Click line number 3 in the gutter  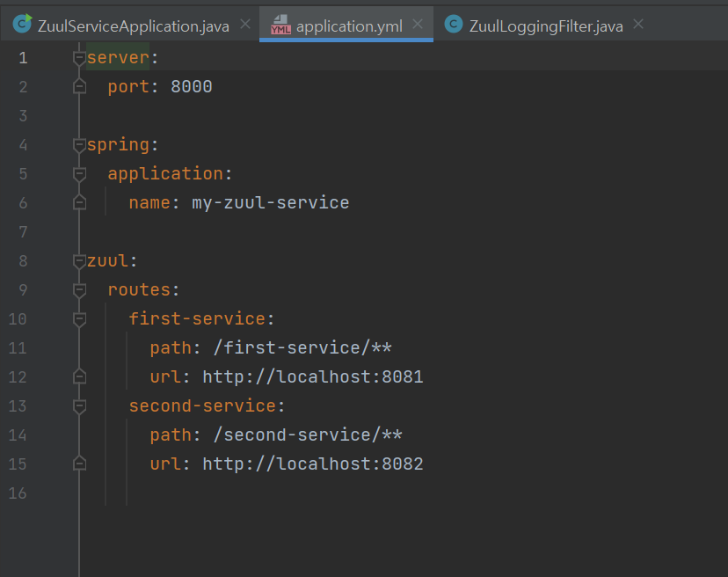point(23,116)
